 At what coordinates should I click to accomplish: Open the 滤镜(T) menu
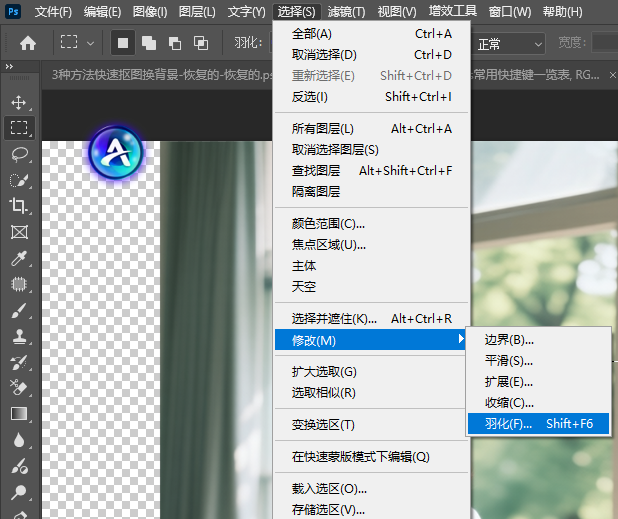346,12
